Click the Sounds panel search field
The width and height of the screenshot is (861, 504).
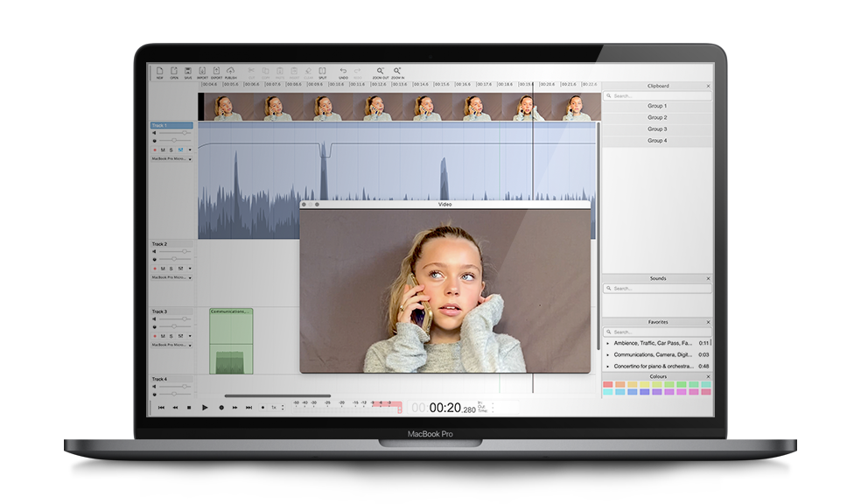coord(657,288)
